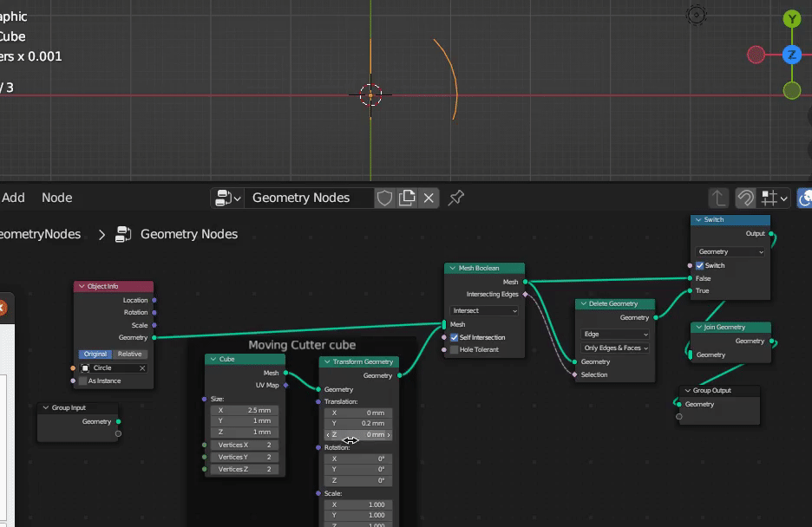Click Cube Size Z 1 mm field
Screen dimensions: 812x527
[x=245, y=432]
